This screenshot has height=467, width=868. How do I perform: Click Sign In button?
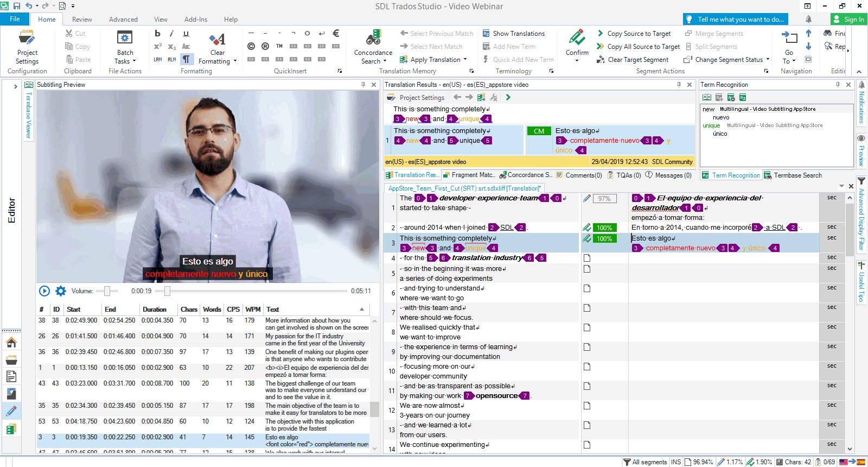click(x=849, y=19)
